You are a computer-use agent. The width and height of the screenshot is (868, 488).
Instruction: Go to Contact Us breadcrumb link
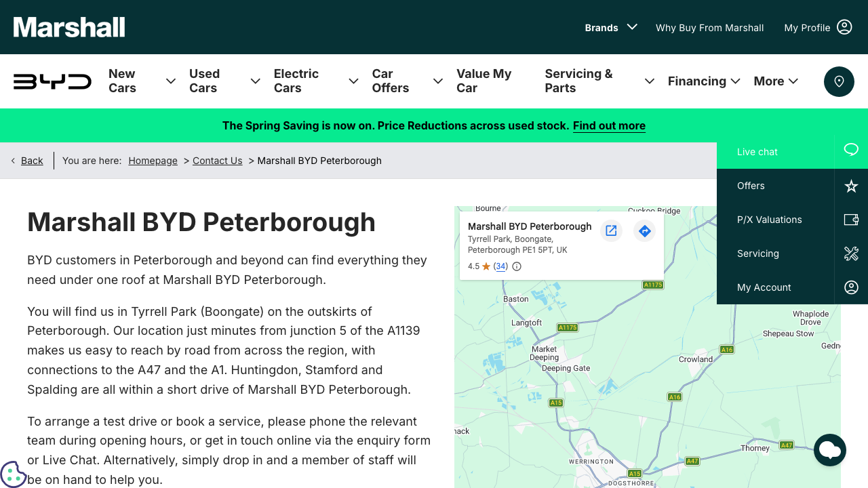point(217,161)
